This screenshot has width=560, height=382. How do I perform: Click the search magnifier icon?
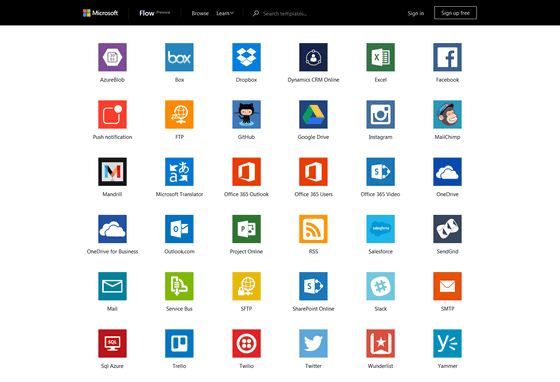(x=256, y=13)
